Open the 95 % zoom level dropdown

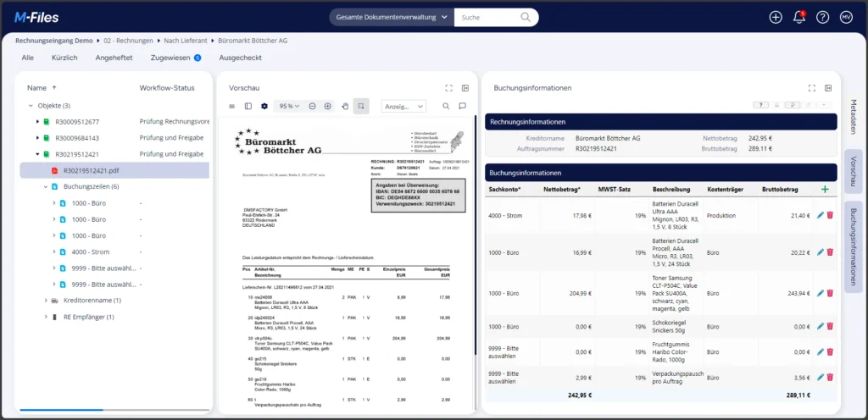289,106
